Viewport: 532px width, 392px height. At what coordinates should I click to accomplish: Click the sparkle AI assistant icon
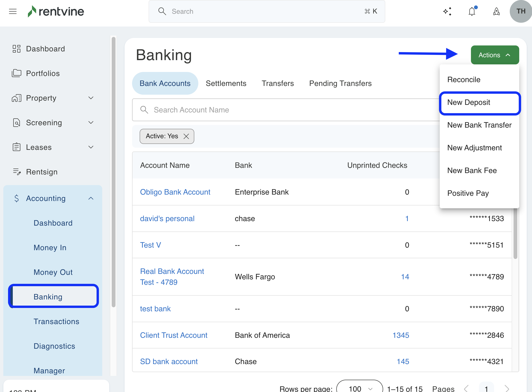point(447,11)
